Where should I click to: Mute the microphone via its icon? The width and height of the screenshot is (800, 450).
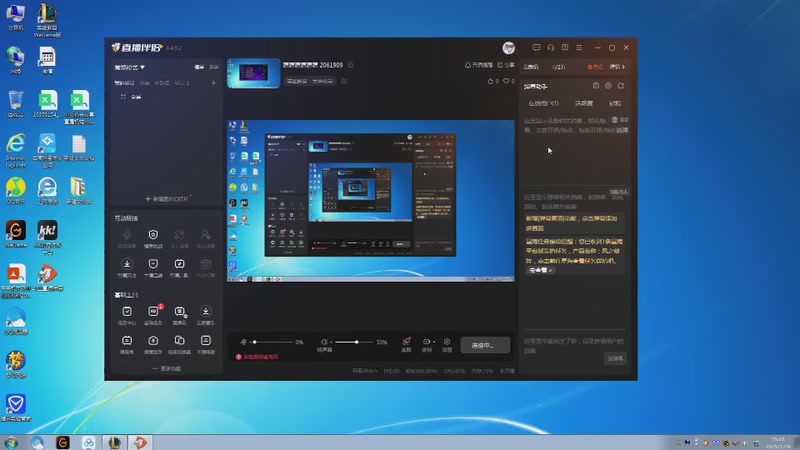coord(243,342)
